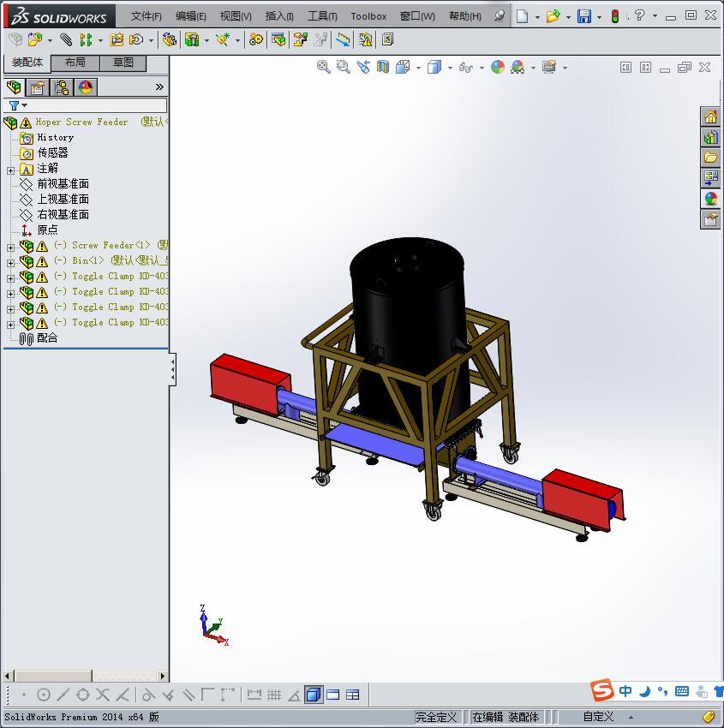Click the Zoom to Fit icon
The image size is (724, 728).
click(x=323, y=68)
